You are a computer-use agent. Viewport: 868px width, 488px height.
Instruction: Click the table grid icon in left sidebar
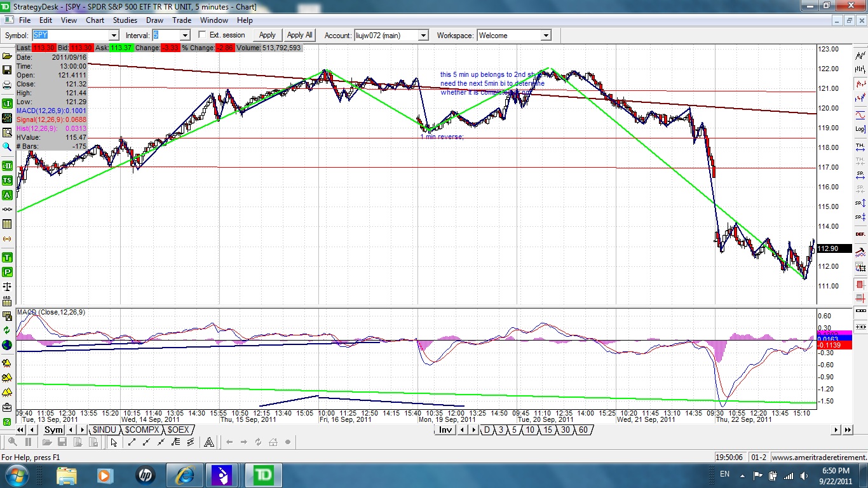pyautogui.click(x=7, y=224)
